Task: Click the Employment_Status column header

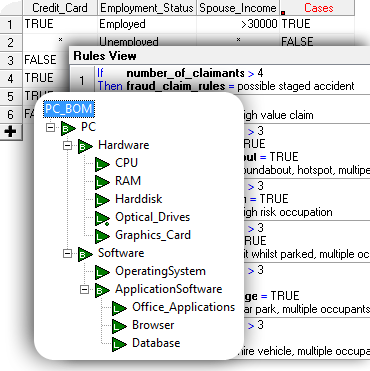Action: [147, 8]
